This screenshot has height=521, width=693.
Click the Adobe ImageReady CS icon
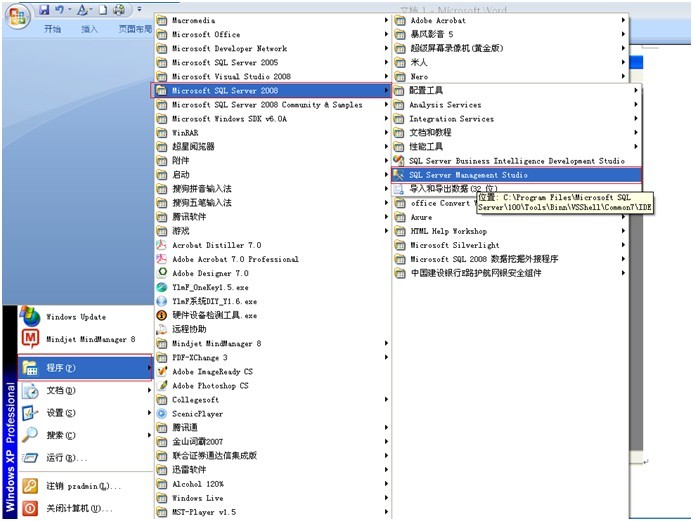pyautogui.click(x=162, y=371)
